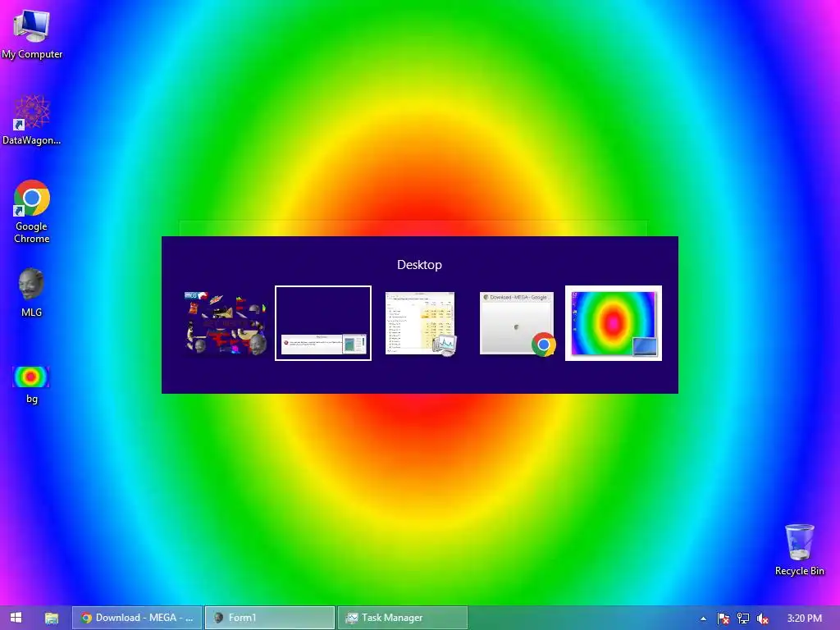840x630 pixels.
Task: Open the My Computer desktop icon
Action: [32, 34]
